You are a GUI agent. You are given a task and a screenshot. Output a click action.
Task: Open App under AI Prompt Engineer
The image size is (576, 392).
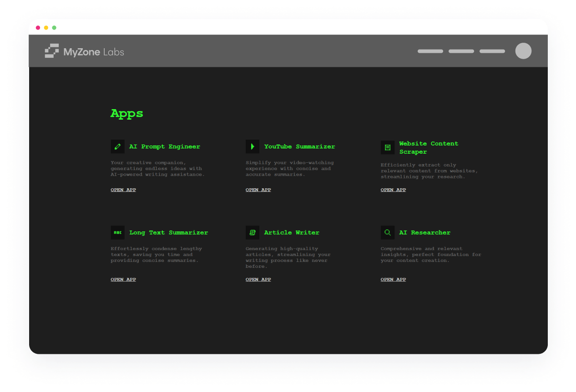tap(123, 190)
